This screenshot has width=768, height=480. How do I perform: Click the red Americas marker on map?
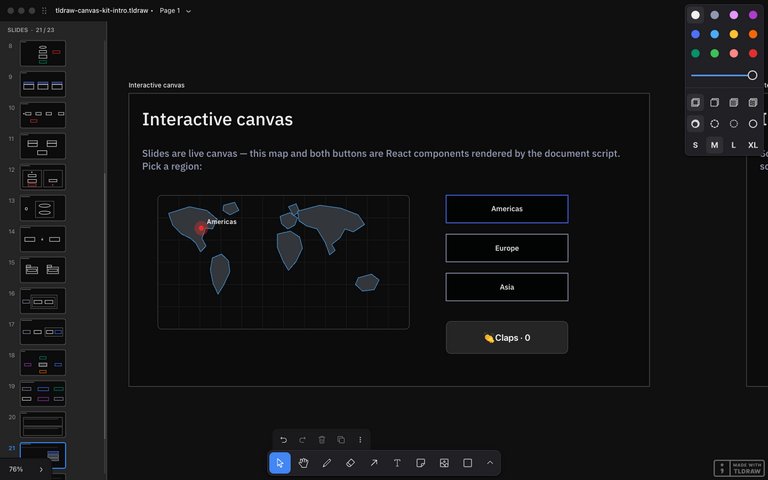(x=201, y=228)
